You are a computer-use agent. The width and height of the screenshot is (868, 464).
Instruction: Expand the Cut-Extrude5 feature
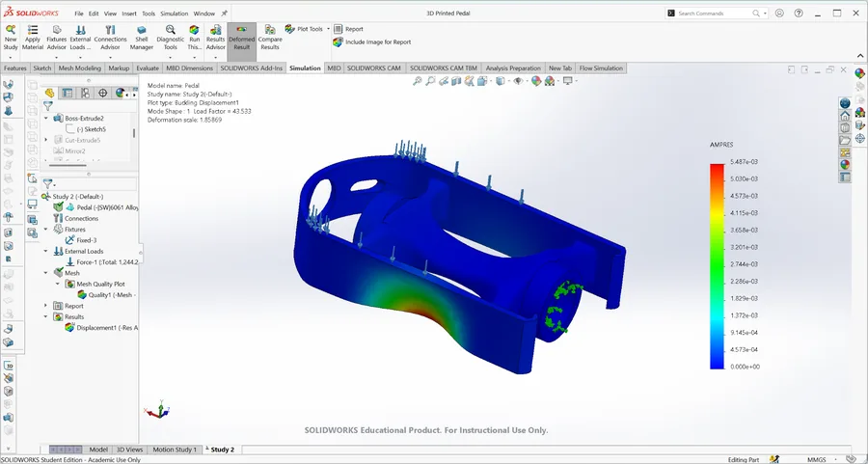pyautogui.click(x=46, y=140)
